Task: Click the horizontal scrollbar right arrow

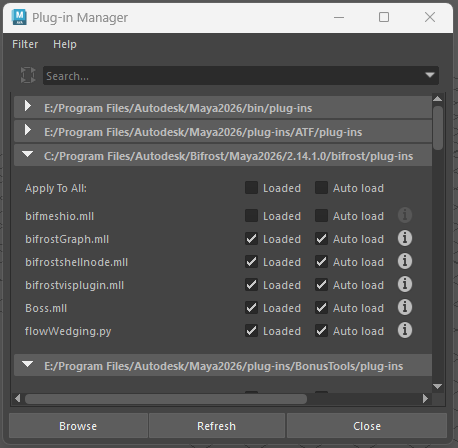Action: (x=425, y=398)
